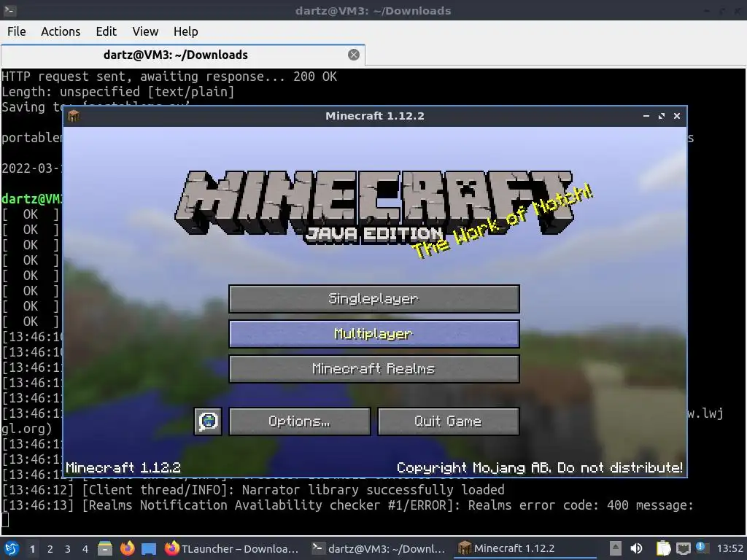Viewport: 747px width, 560px height.
Task: Click the update notifier tray icon
Action: coord(702,548)
